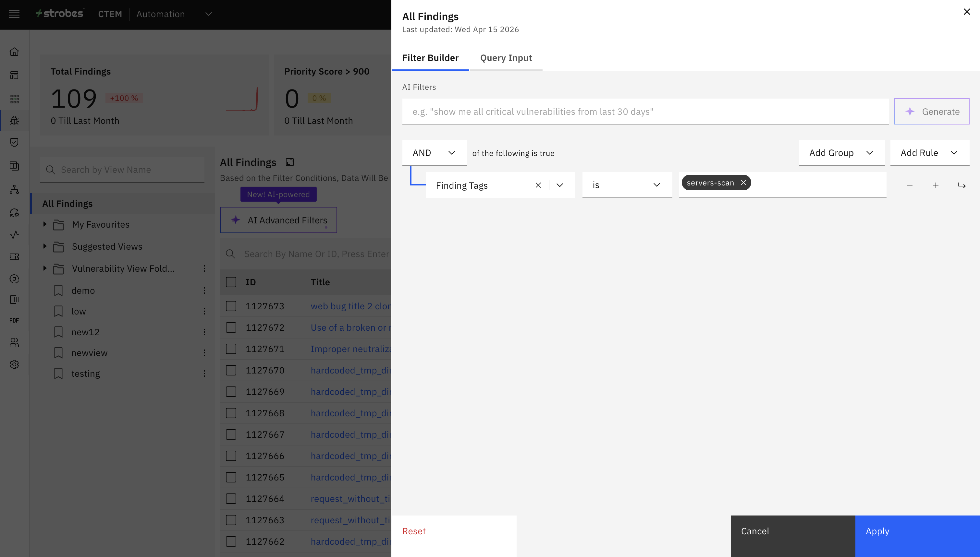Image resolution: width=980 pixels, height=557 pixels.
Task: Open the AND operator dropdown
Action: [x=434, y=153]
